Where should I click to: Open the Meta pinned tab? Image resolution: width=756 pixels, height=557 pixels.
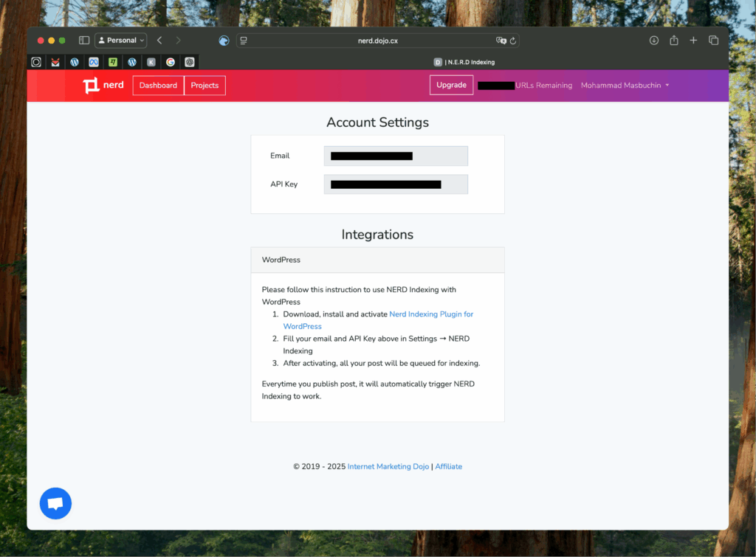(94, 62)
